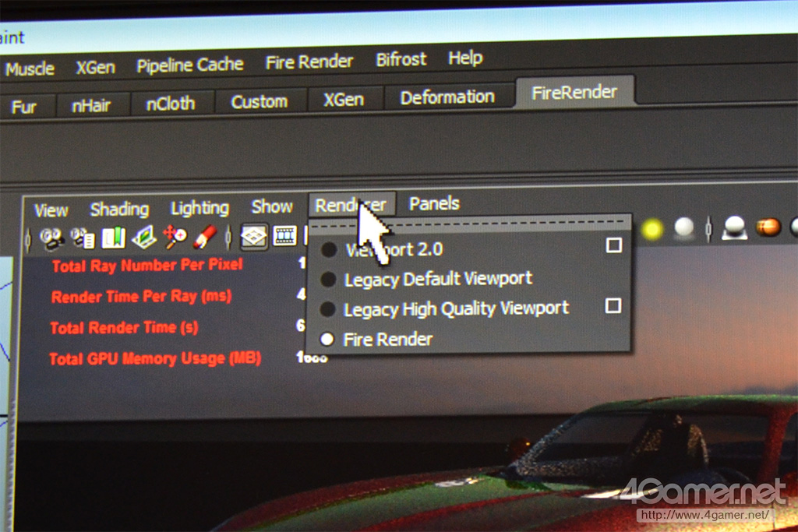
Task: Expand the Panels menu
Action: tap(434, 204)
